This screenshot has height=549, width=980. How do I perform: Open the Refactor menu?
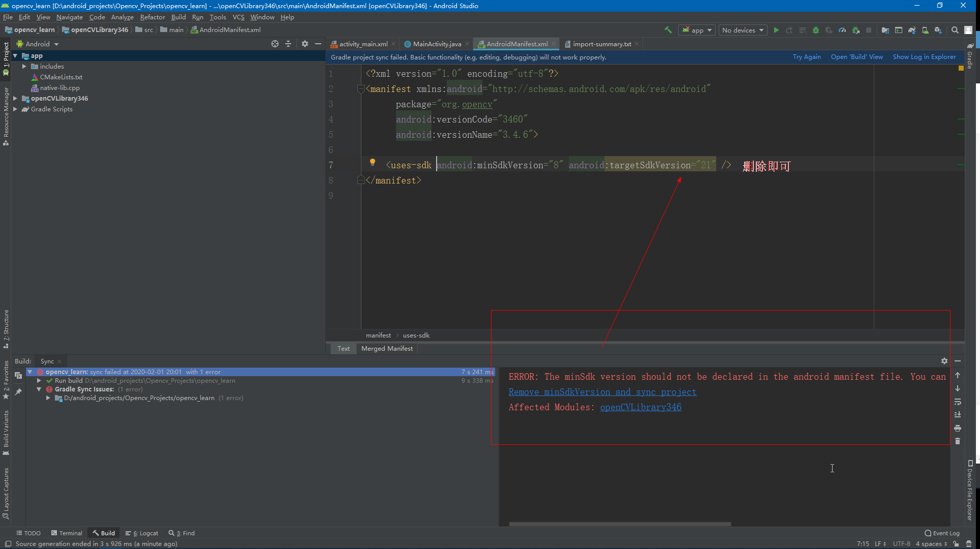pyautogui.click(x=152, y=17)
